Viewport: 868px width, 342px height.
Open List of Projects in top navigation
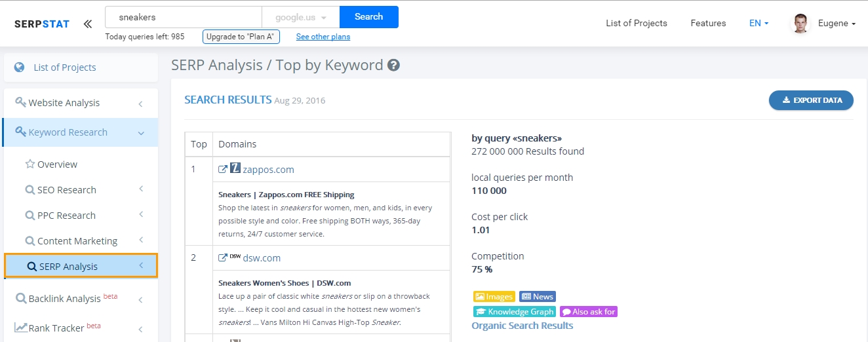(x=637, y=23)
